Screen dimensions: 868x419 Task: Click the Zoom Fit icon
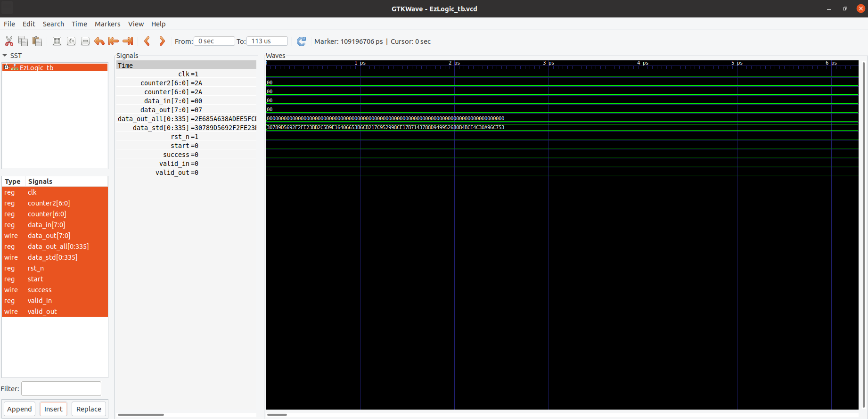[x=57, y=41]
